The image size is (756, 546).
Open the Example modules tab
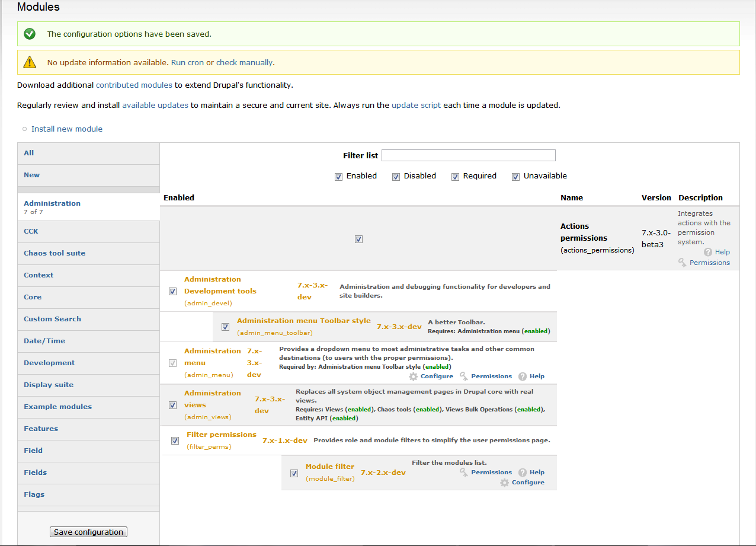point(89,407)
